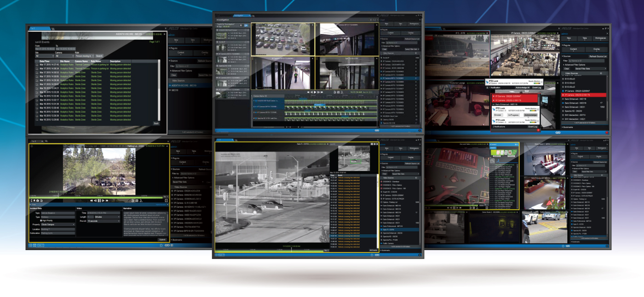Click the row icon for event Mar 17 2015 14:36:34

pos(37,69)
